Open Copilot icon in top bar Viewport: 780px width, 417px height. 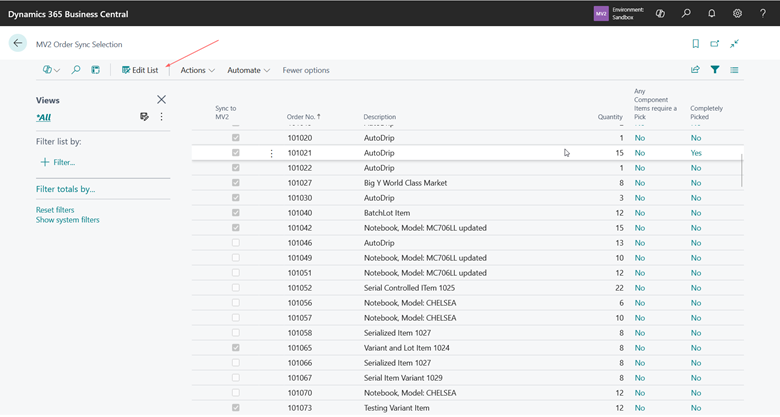click(x=660, y=14)
